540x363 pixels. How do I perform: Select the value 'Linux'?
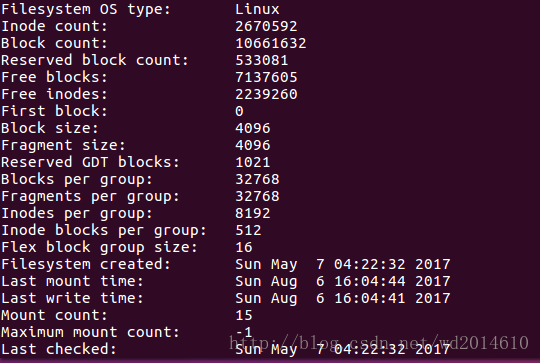257,9
